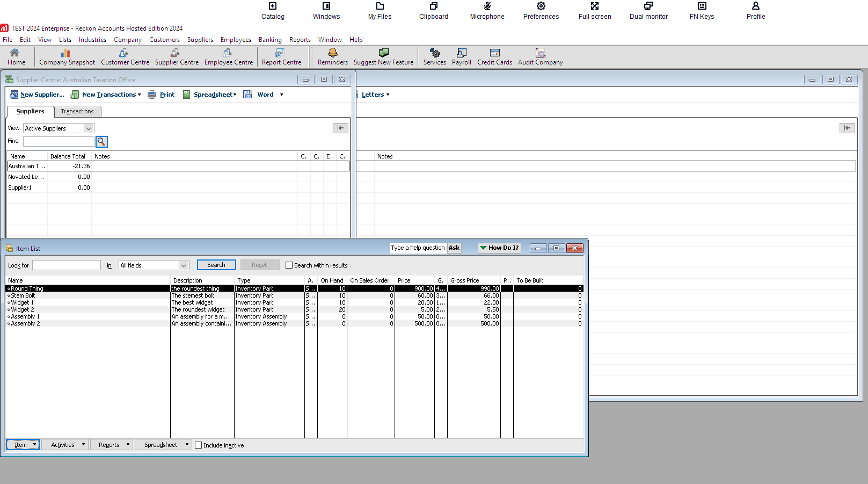This screenshot has width=868, height=484.
Task: Open the Industries menu
Action: 92,40
